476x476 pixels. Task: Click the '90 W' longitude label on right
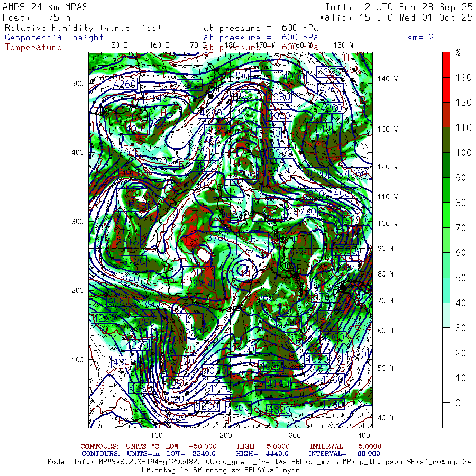click(x=386, y=249)
